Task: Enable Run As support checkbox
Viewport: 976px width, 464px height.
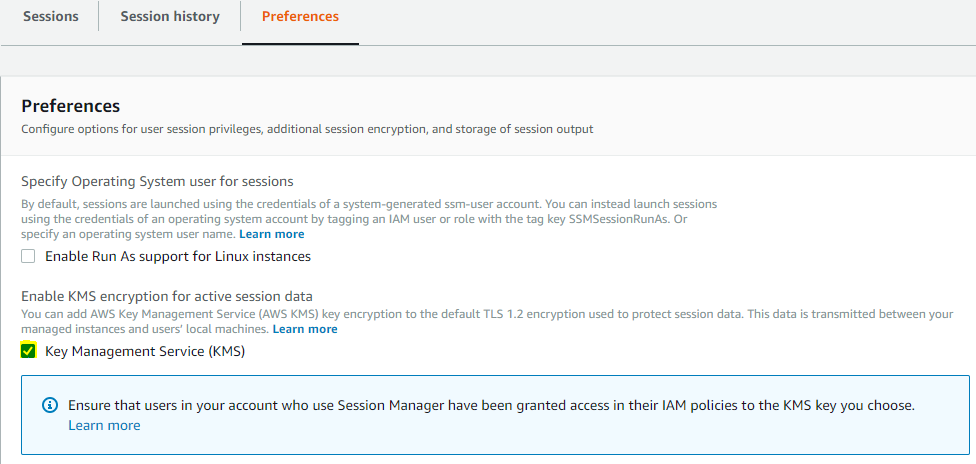Action: pos(28,256)
